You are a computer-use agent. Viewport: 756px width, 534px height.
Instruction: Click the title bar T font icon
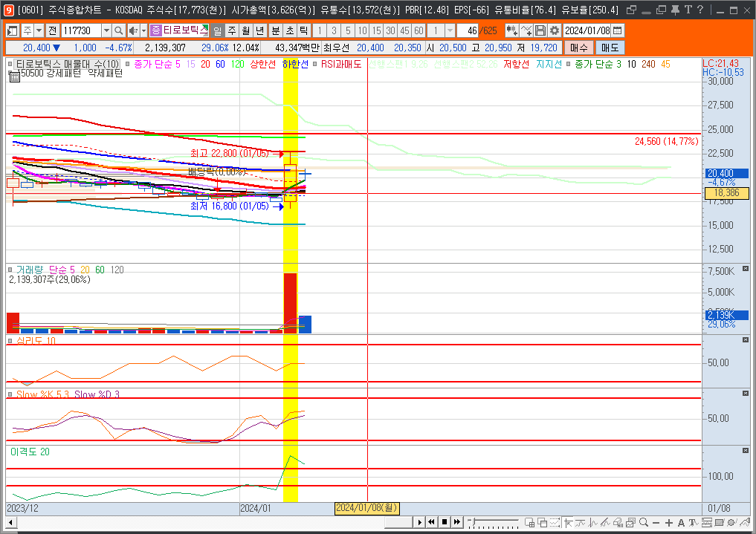click(x=688, y=10)
